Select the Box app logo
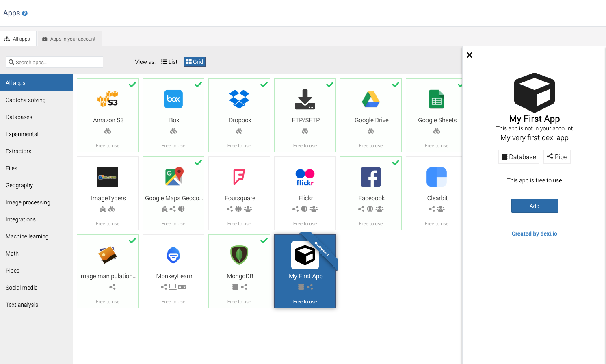Viewport: 606px width, 364px height. click(173, 99)
